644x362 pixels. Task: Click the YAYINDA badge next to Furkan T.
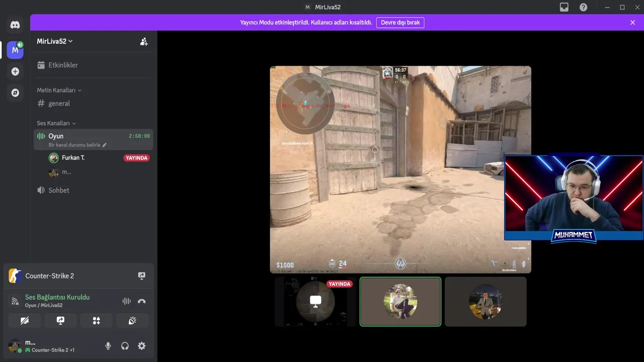(137, 158)
